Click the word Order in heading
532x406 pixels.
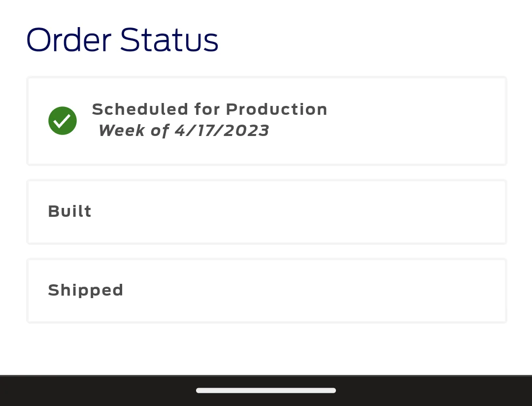pos(69,40)
